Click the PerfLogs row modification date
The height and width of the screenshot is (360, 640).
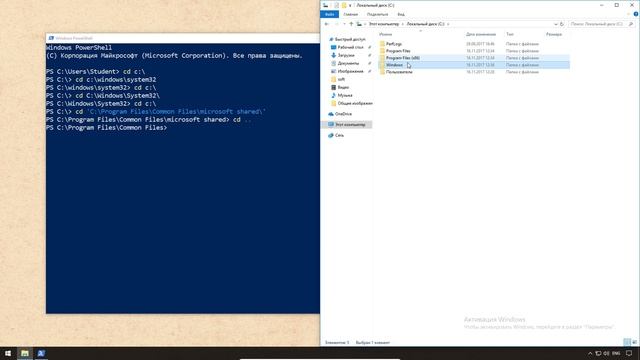point(480,44)
